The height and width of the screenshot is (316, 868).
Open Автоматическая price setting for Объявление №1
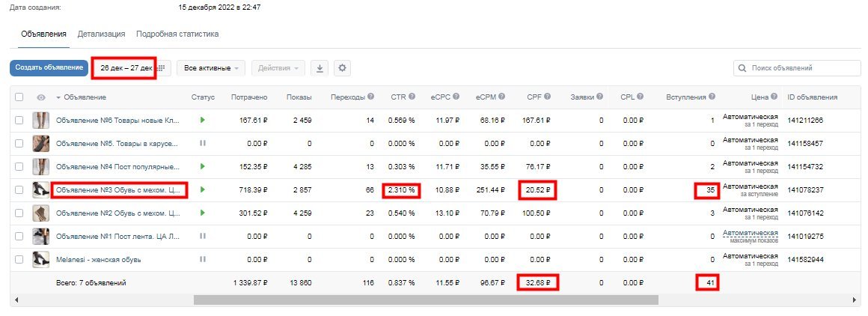[750, 233]
